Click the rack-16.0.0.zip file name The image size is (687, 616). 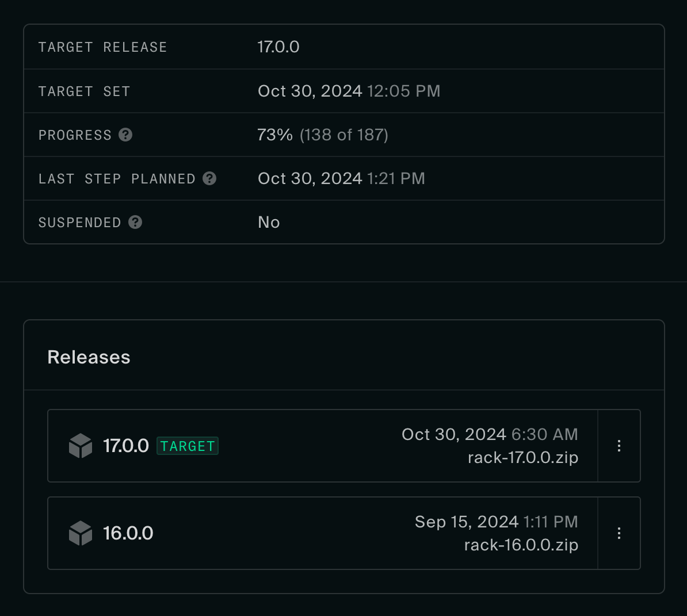521,545
